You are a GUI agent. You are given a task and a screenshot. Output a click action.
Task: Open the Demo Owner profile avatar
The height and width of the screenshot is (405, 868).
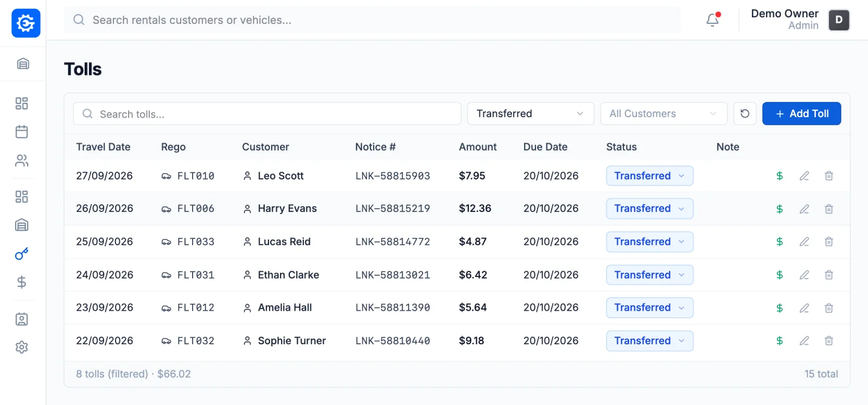point(839,20)
